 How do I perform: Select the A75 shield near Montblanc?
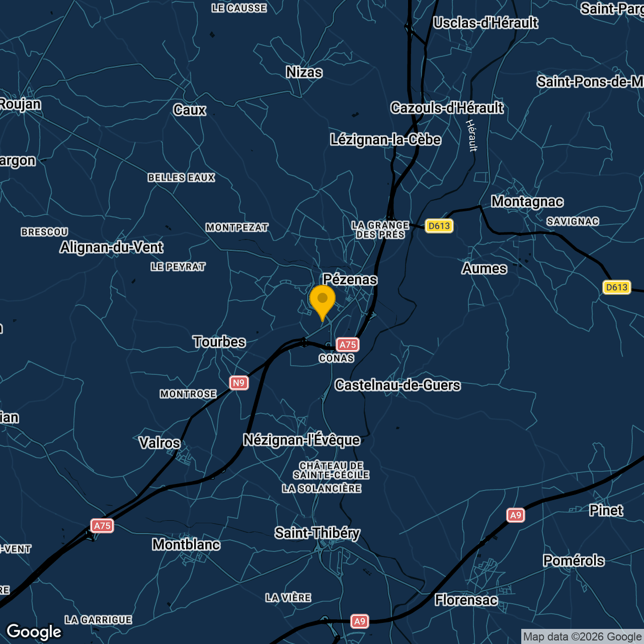click(x=103, y=526)
